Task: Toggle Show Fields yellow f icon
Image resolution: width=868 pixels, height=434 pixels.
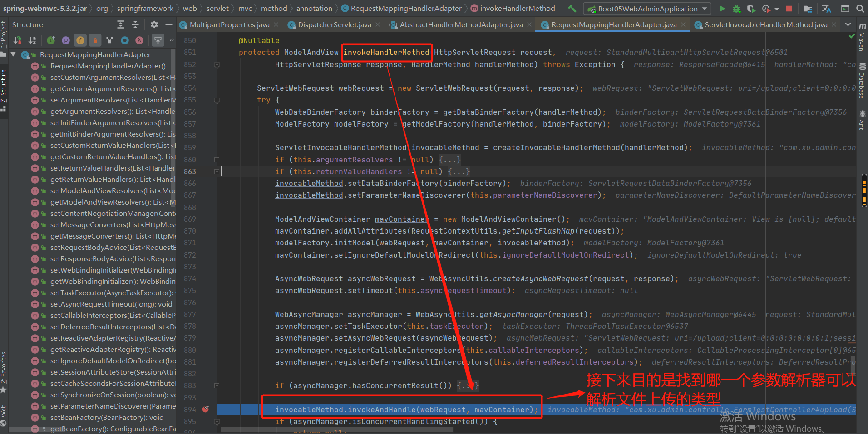Action: pos(80,40)
